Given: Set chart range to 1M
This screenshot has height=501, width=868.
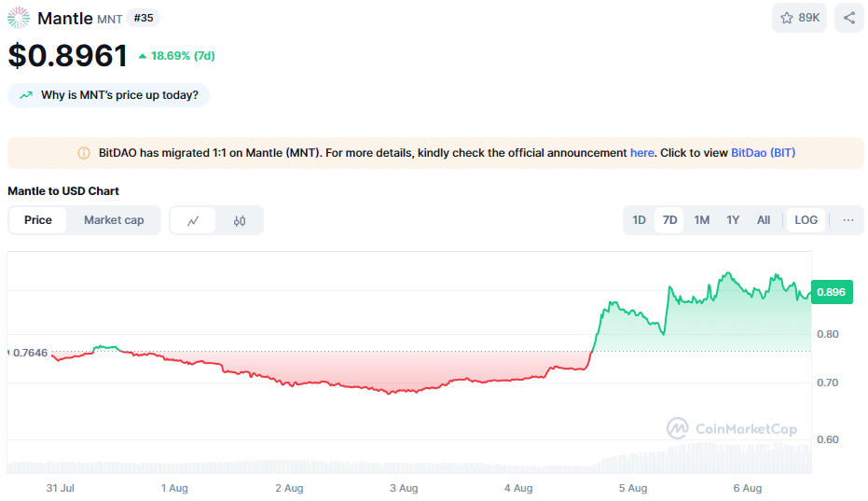Looking at the screenshot, I should coord(701,220).
